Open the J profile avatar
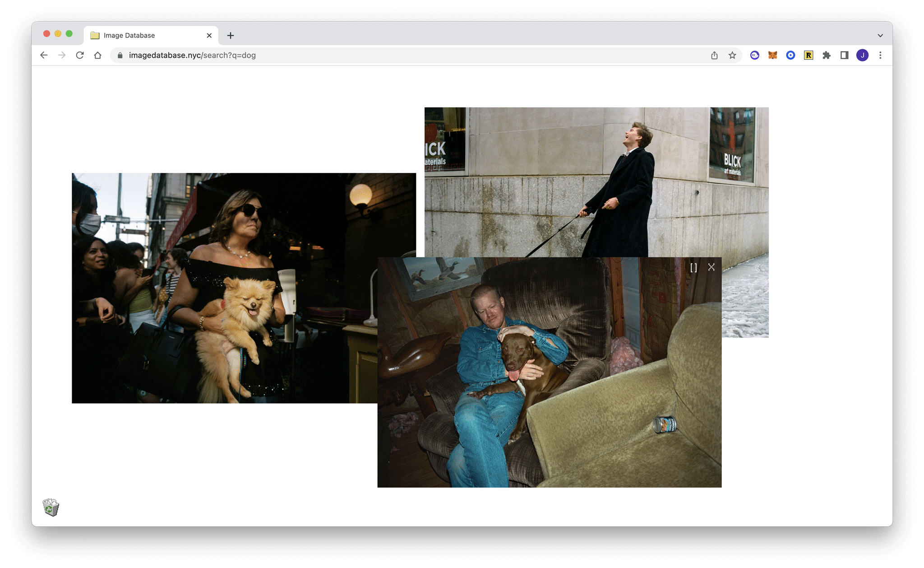This screenshot has width=924, height=568. pos(862,55)
